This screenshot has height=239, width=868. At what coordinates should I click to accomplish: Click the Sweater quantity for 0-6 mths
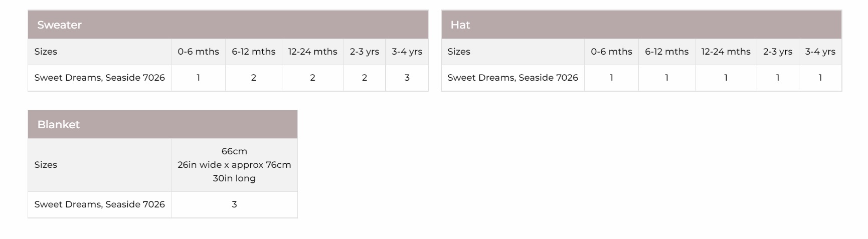pyautogui.click(x=198, y=78)
